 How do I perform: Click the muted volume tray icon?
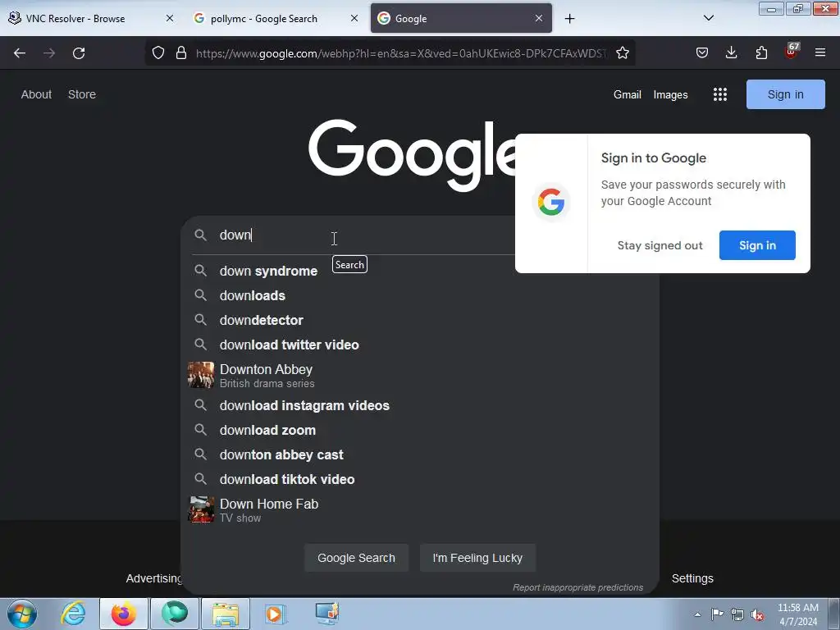(757, 615)
